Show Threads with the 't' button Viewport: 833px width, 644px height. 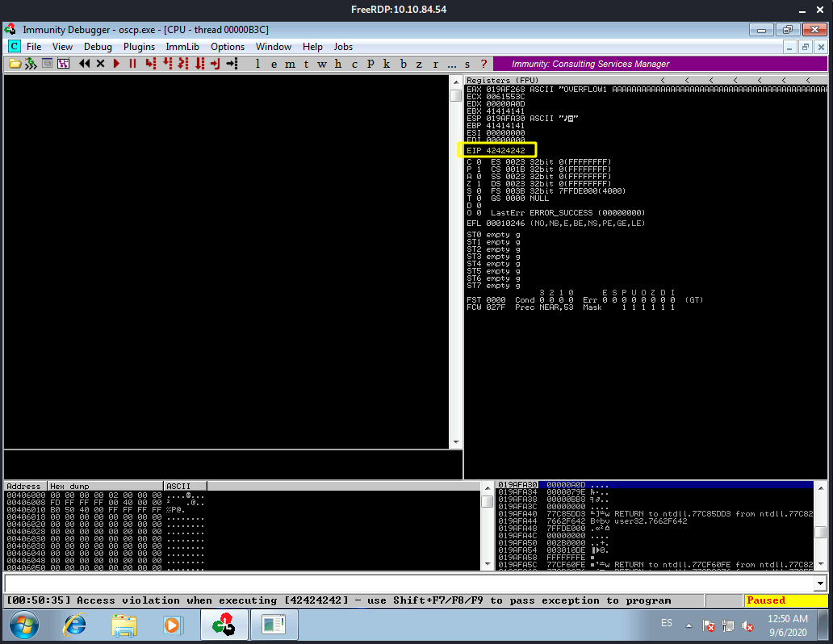[306, 64]
